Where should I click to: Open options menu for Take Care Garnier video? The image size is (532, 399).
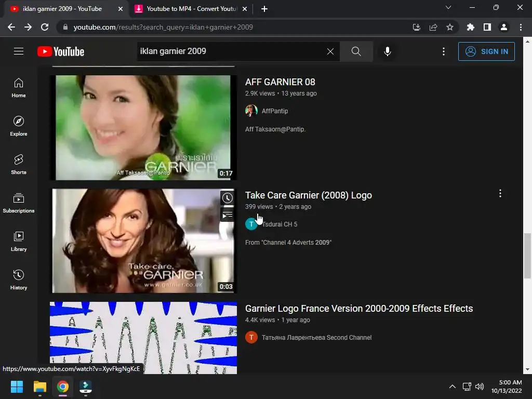(x=500, y=193)
